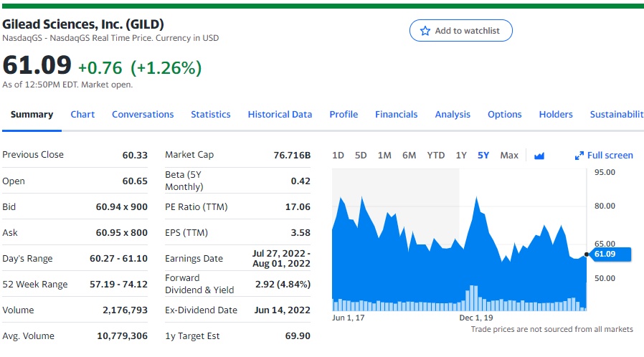Screen dimensions: 644x357
Task: Click 1y Target Est value 69.90
Action: tap(298, 336)
